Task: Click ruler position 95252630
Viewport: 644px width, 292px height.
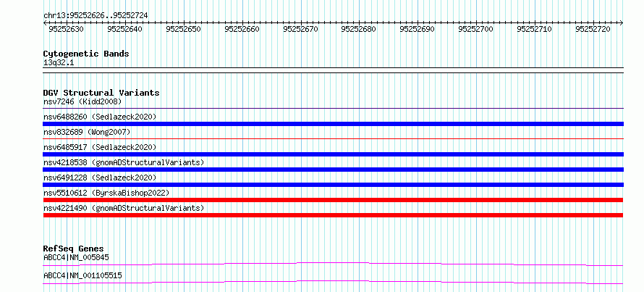Action: click(66, 29)
